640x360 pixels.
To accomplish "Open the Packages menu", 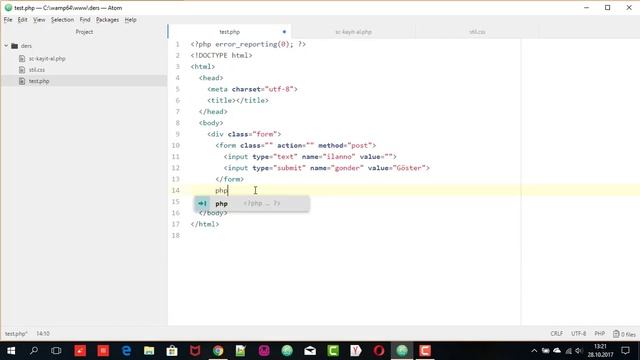I will coord(107,20).
